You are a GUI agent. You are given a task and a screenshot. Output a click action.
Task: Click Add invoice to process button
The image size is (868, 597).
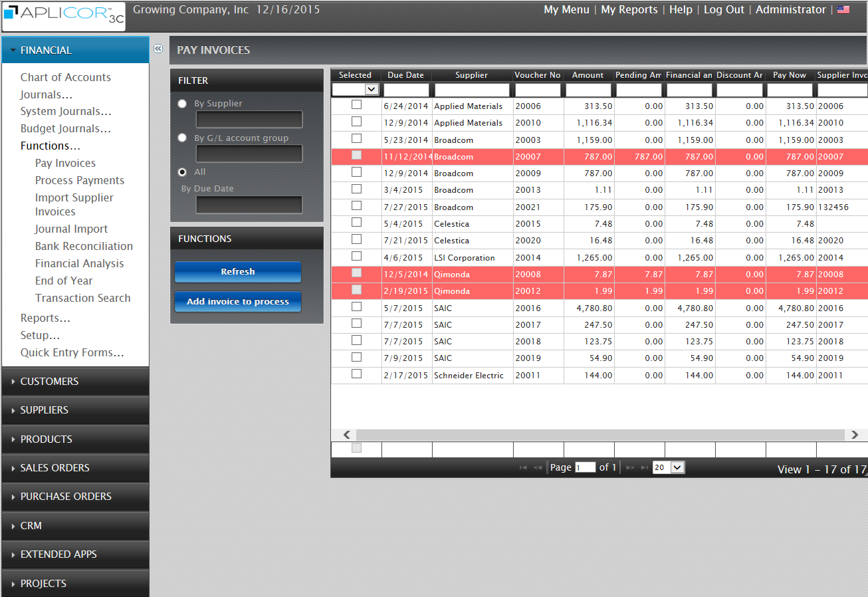[238, 302]
